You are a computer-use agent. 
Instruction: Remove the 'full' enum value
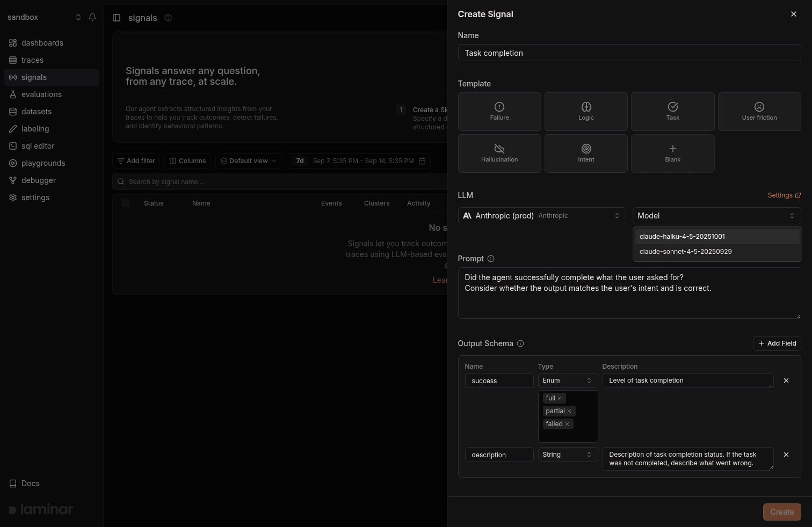pos(560,398)
